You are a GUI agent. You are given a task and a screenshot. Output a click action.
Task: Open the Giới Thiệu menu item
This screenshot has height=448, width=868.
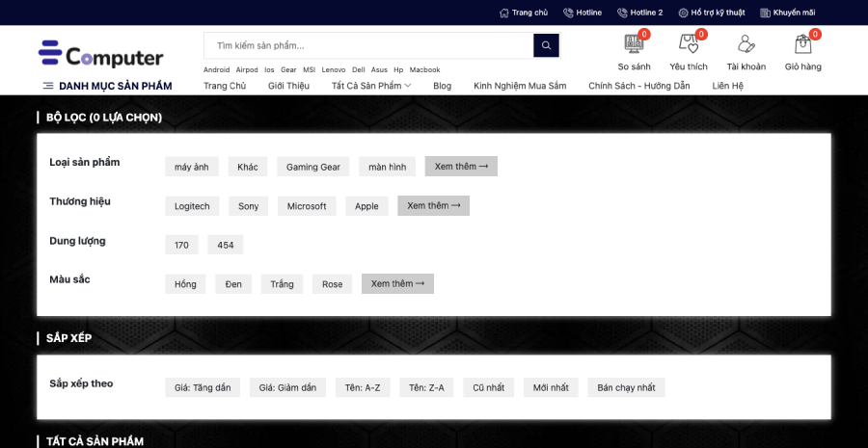[x=288, y=86]
